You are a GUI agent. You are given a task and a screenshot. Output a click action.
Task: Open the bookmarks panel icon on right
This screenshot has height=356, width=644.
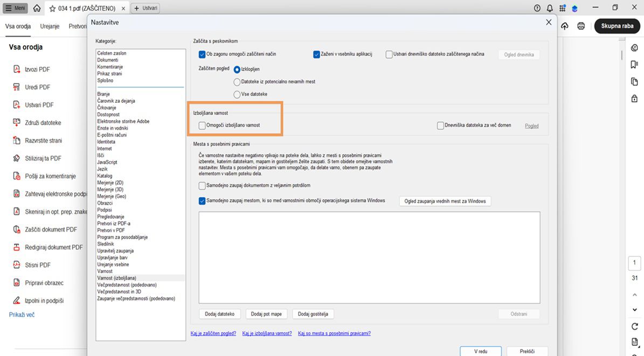pos(634,65)
